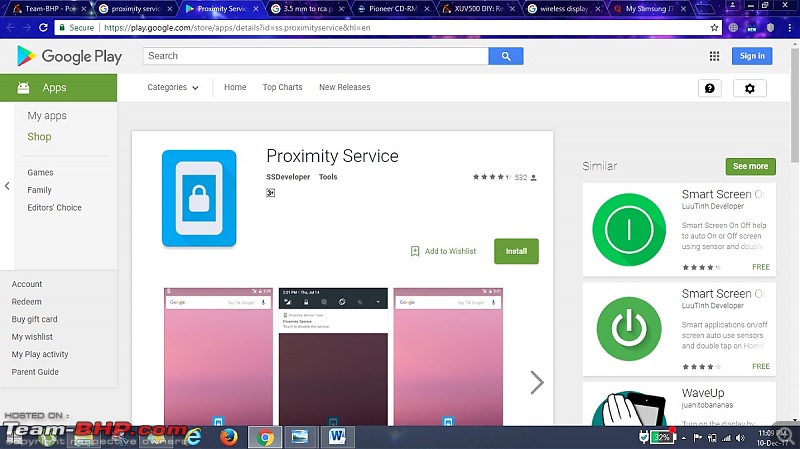This screenshot has height=449, width=800.
Task: Open My apps in sidebar
Action: [x=47, y=116]
